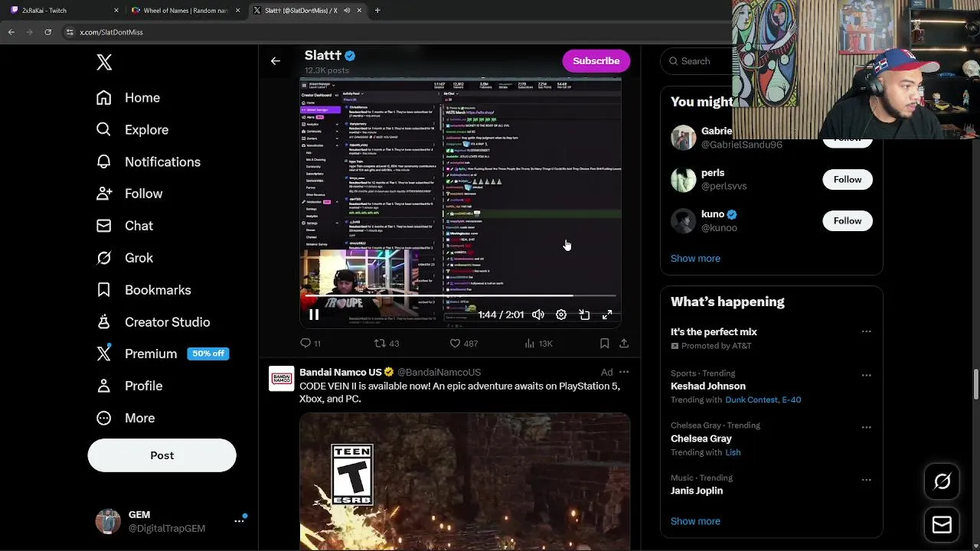Viewport: 980px width, 551px height.
Task: Reply to the Slatt post
Action: coord(310,344)
